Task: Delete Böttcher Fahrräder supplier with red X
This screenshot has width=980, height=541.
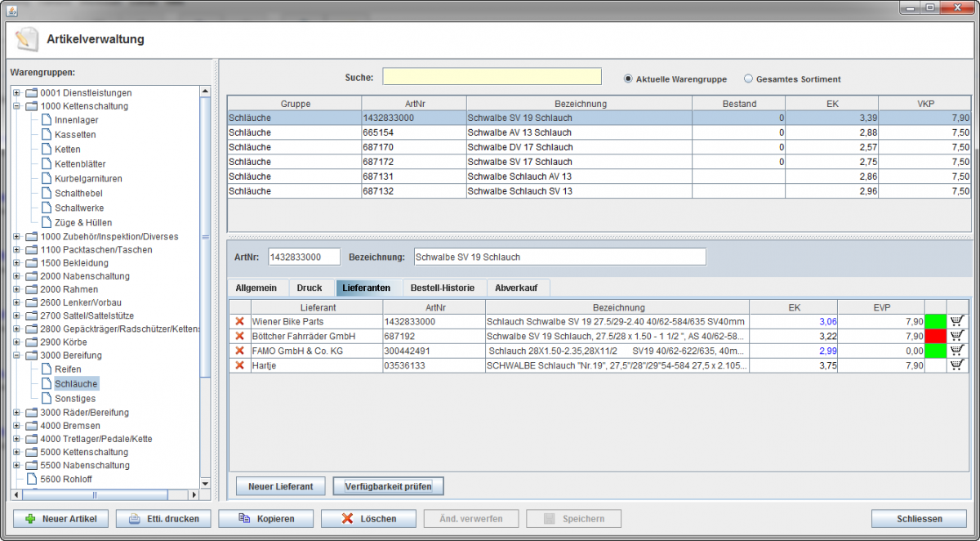Action: pyautogui.click(x=240, y=336)
